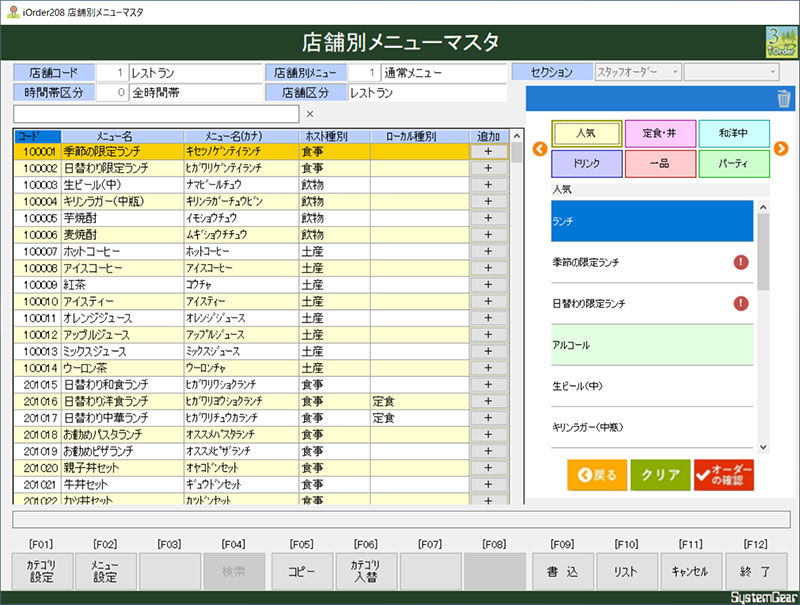
Task: Clear the search field with X icon
Action: (310, 115)
